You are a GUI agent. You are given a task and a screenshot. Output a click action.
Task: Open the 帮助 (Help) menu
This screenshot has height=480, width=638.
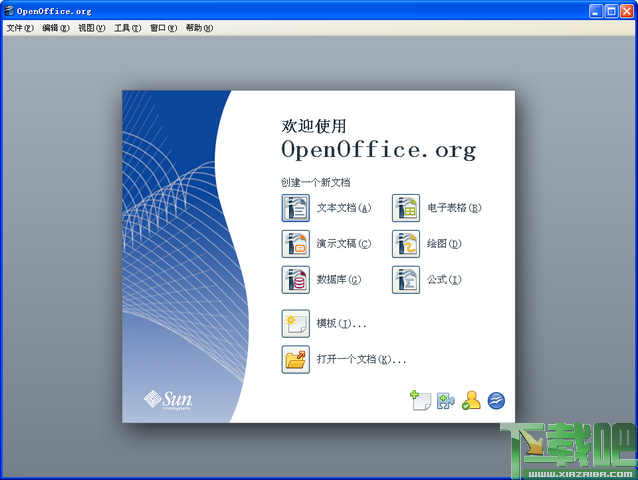click(199, 28)
